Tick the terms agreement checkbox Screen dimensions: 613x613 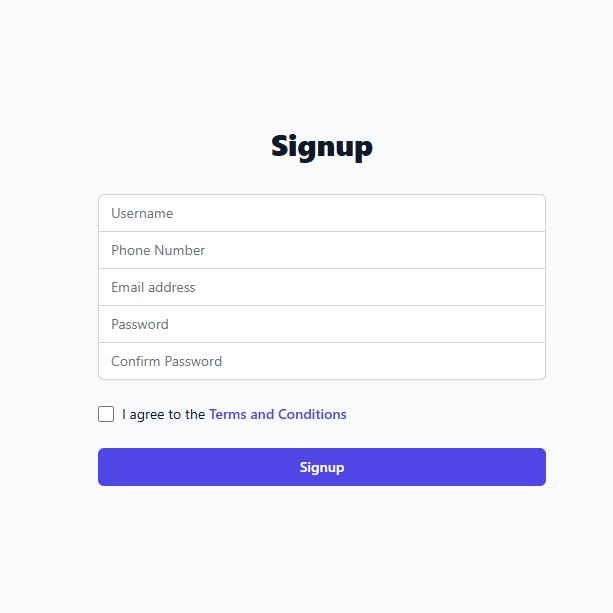coord(106,414)
